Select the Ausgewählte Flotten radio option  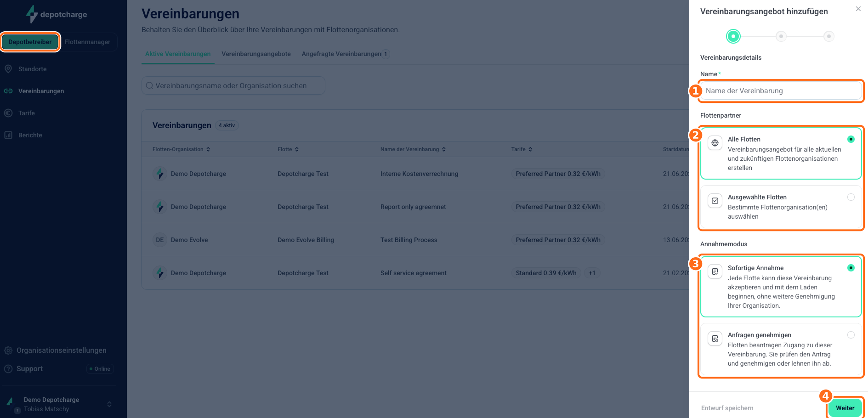point(851,197)
